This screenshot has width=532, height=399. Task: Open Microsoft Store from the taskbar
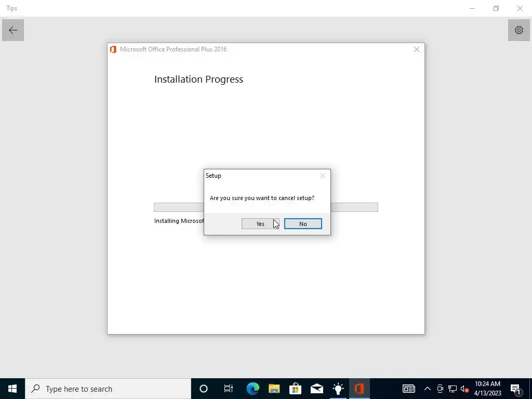[x=296, y=389]
